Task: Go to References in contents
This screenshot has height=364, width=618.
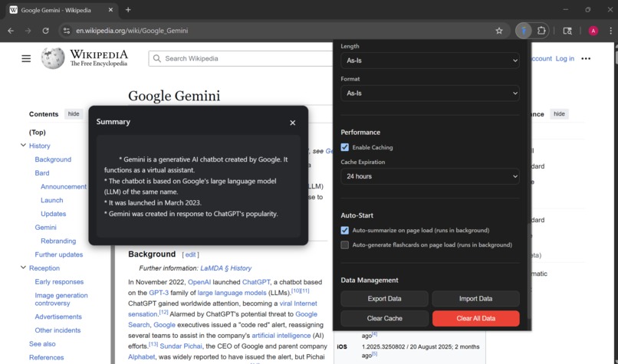Action: tap(47, 357)
